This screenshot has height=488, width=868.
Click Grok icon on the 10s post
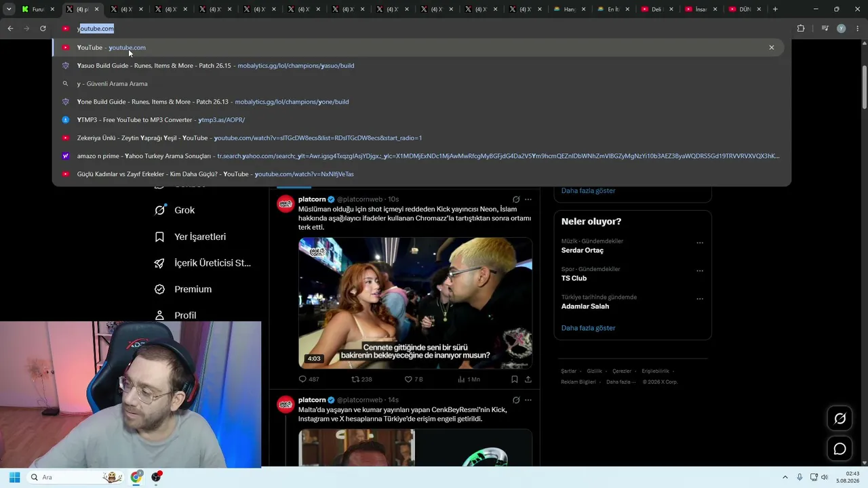pyautogui.click(x=516, y=199)
